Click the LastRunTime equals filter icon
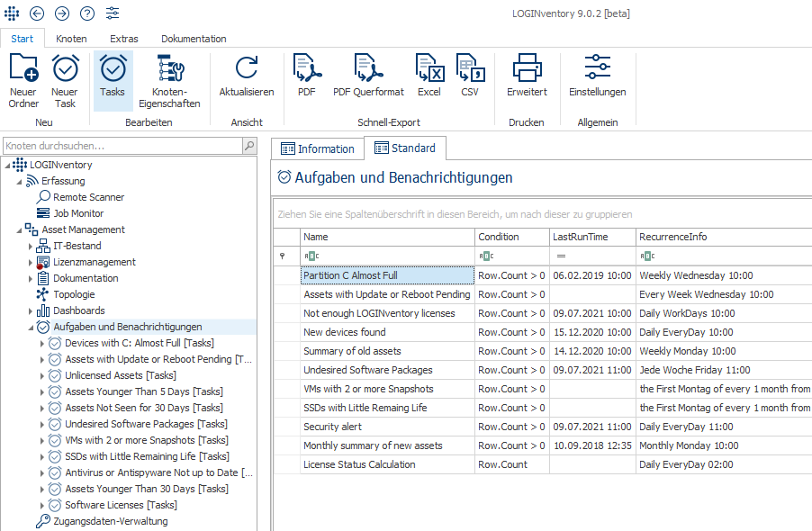Screen dimensions: 812x531 (x=561, y=256)
